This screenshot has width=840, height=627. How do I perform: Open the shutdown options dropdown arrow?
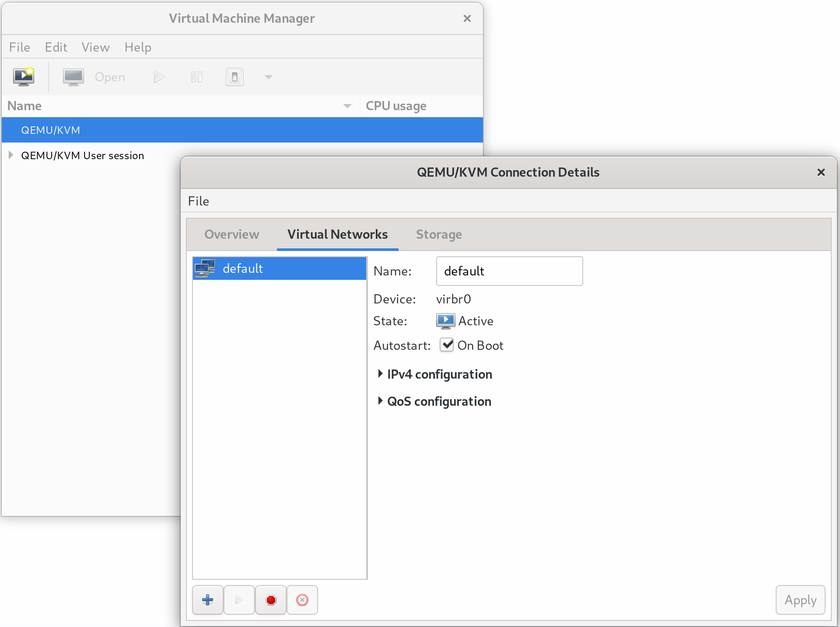pyautogui.click(x=269, y=77)
